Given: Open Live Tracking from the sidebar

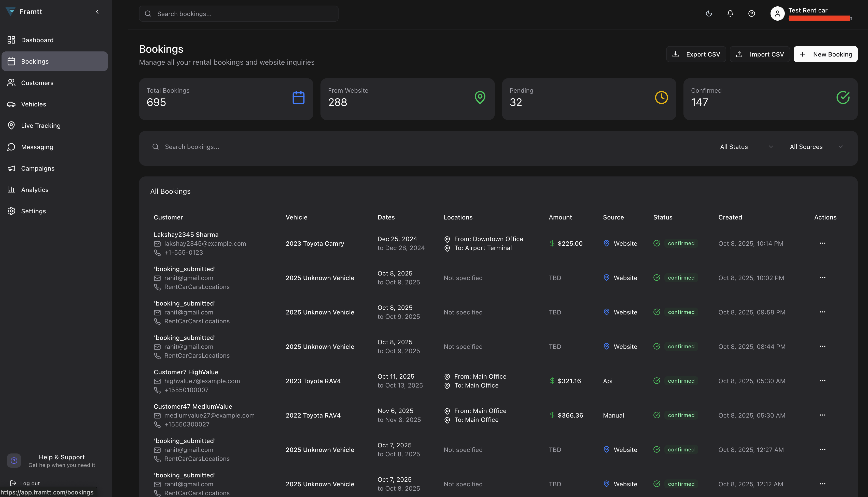Looking at the screenshot, I should coord(11,125).
